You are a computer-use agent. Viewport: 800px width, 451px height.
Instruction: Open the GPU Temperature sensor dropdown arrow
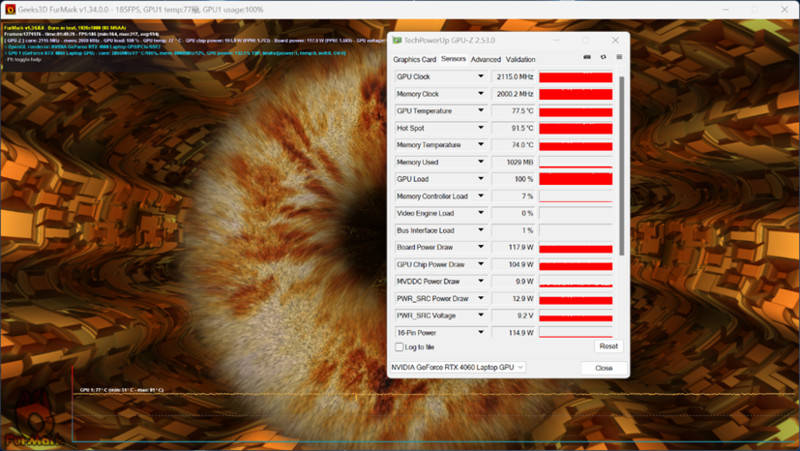[481, 111]
